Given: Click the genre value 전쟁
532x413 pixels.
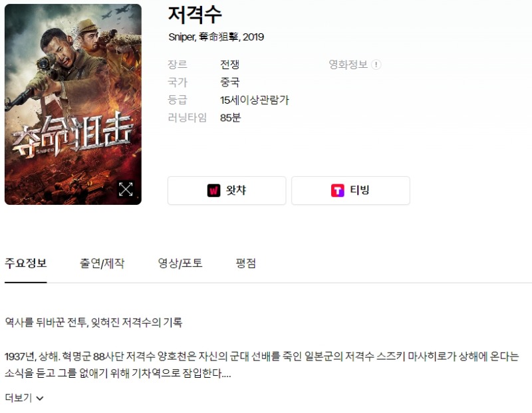Looking at the screenshot, I should click(229, 65).
